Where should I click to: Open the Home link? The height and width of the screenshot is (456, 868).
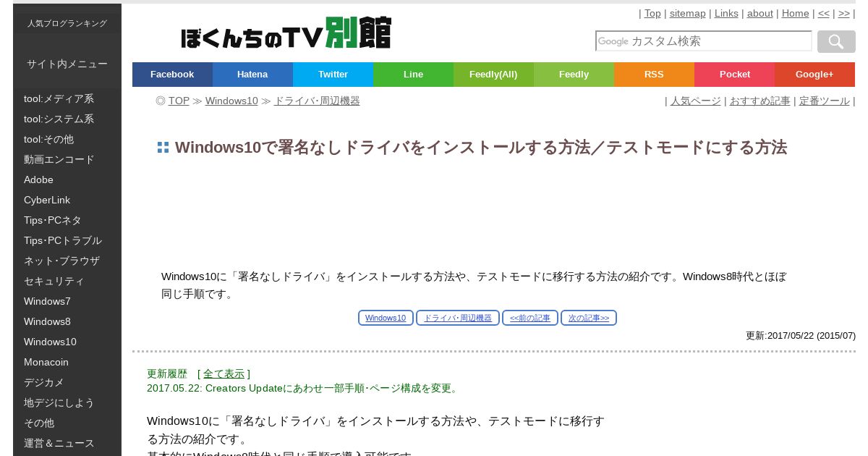point(796,13)
